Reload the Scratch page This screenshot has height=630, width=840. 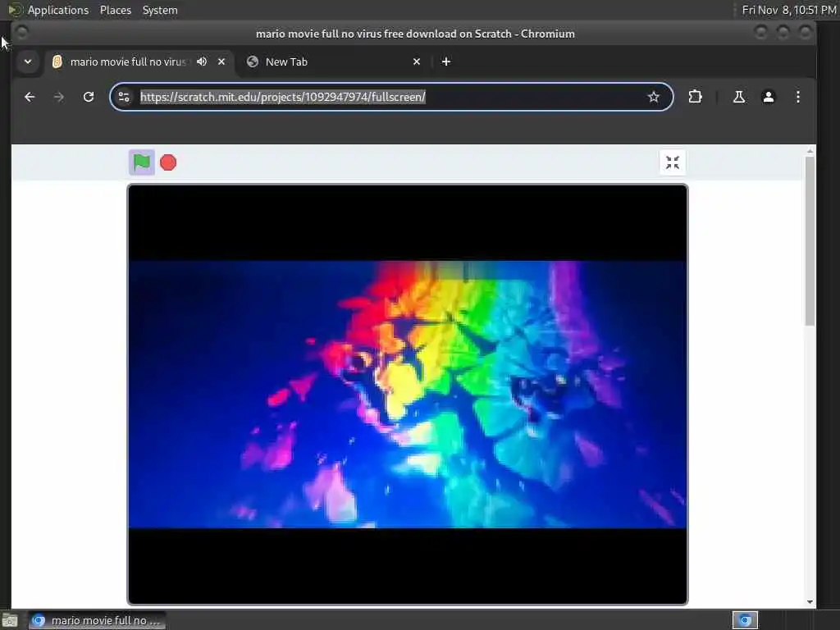coord(89,97)
